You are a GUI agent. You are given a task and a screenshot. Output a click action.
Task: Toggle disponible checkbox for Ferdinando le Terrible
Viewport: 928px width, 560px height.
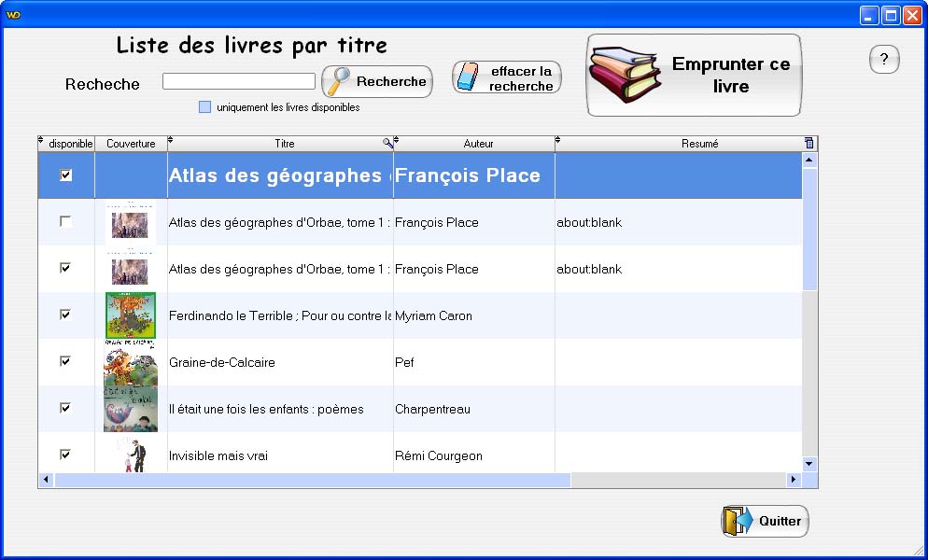click(x=65, y=315)
